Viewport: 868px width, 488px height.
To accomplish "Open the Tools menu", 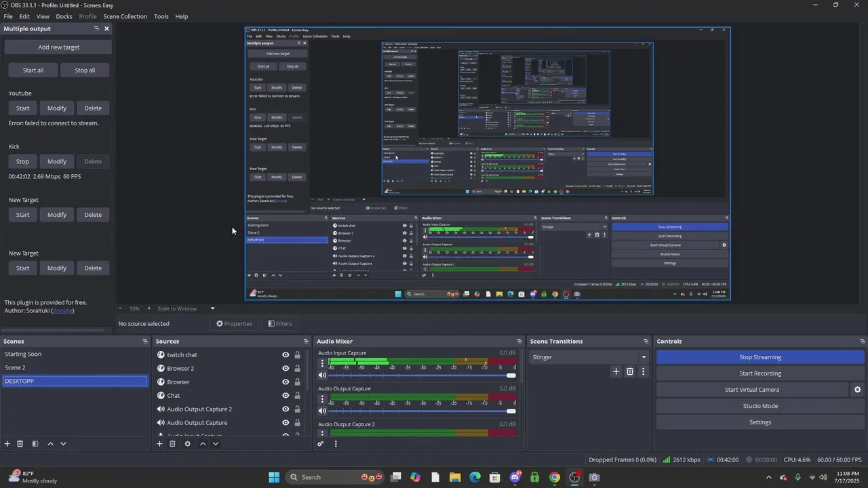I will 161,16.
